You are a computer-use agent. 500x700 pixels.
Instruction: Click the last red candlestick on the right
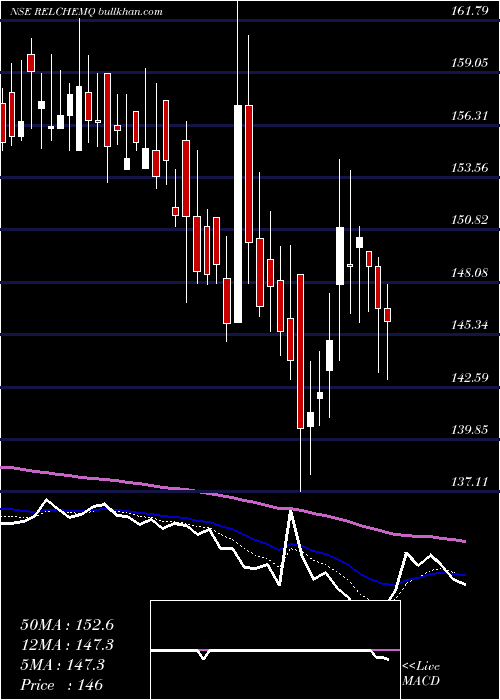click(388, 315)
